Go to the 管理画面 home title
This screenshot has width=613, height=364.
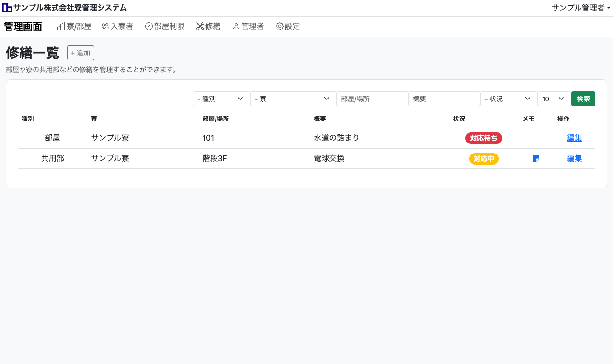click(x=23, y=27)
